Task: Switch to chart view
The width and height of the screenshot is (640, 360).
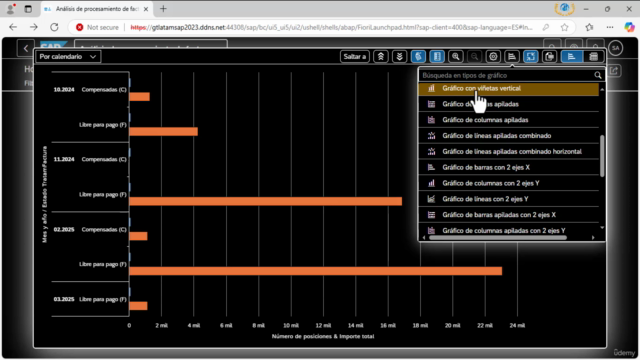Action: pyautogui.click(x=571, y=57)
